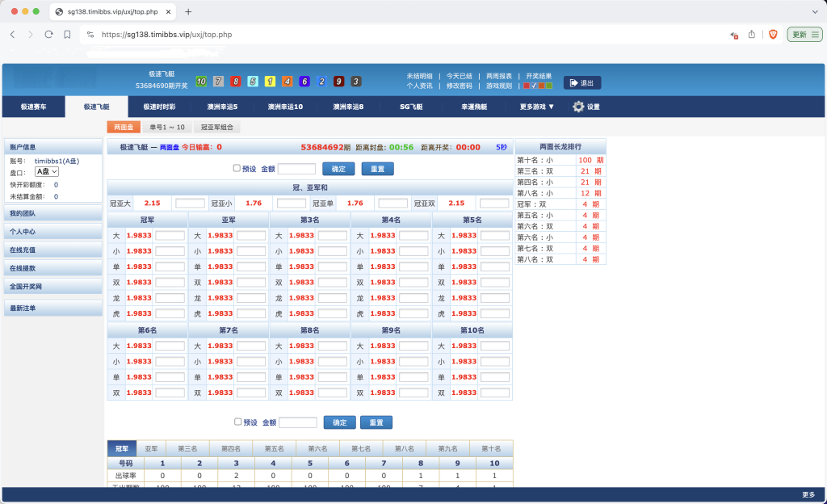Viewport: 827px width, 504px height.
Task: Enable the bottom 预设 checkbox
Action: click(237, 422)
